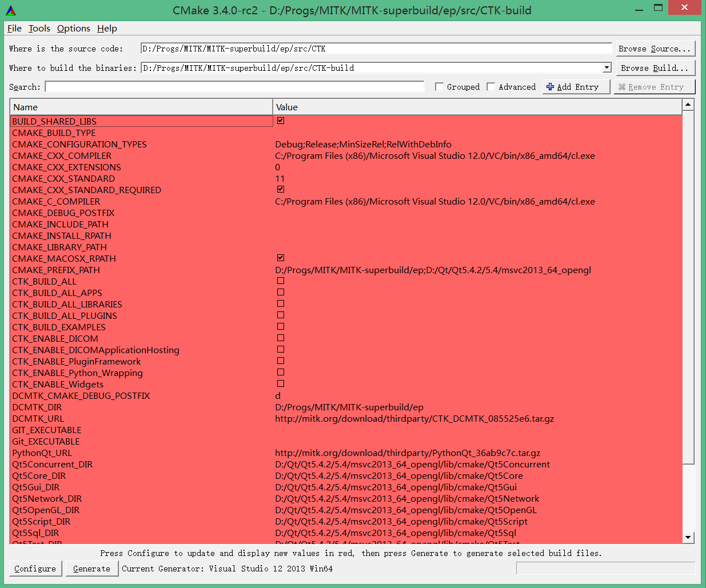The image size is (706, 588).
Task: Select the CMAKE_PREFIX_PATH entry
Action: point(56,270)
